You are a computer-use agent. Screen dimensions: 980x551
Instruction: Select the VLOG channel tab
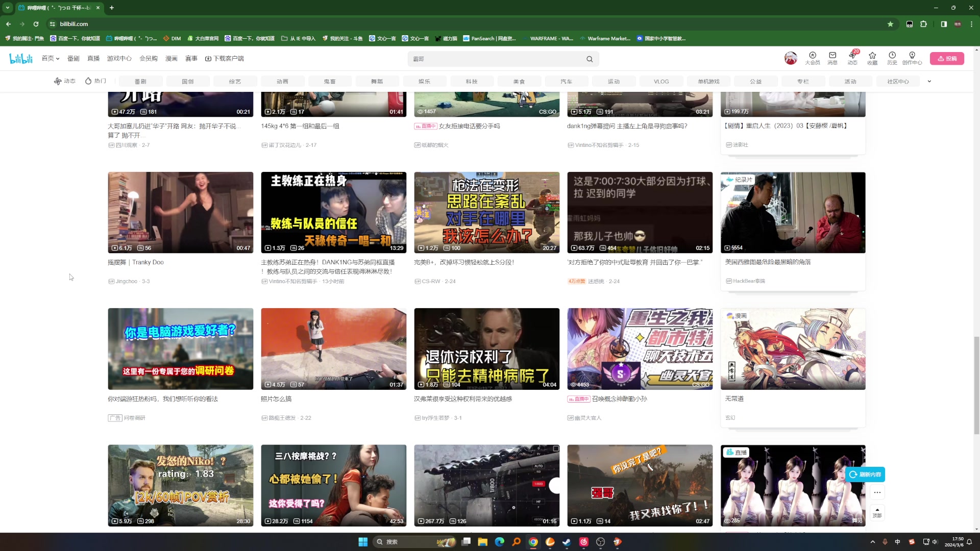click(661, 82)
